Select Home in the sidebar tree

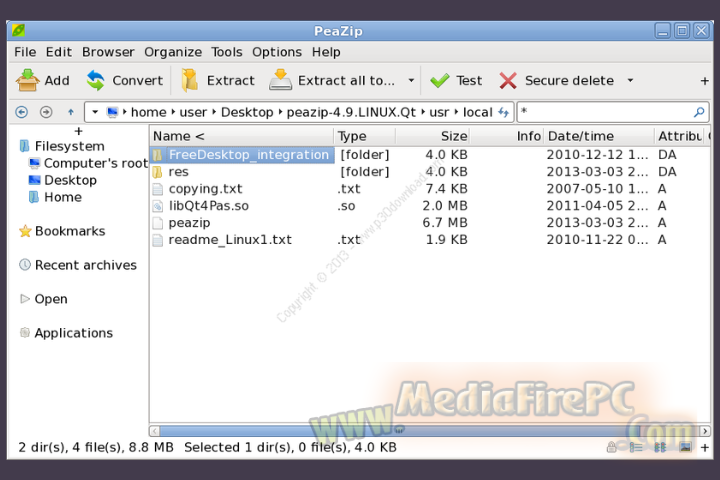click(x=55, y=197)
